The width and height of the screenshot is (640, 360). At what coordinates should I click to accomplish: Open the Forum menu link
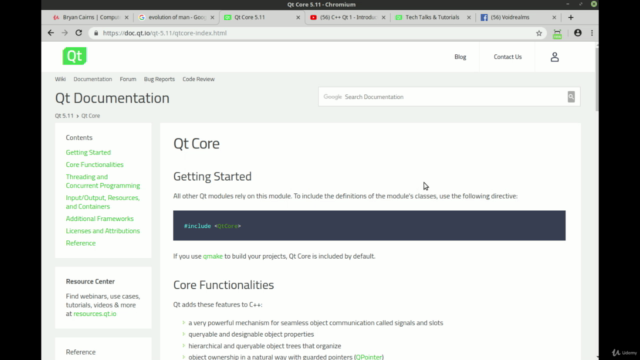(128, 79)
